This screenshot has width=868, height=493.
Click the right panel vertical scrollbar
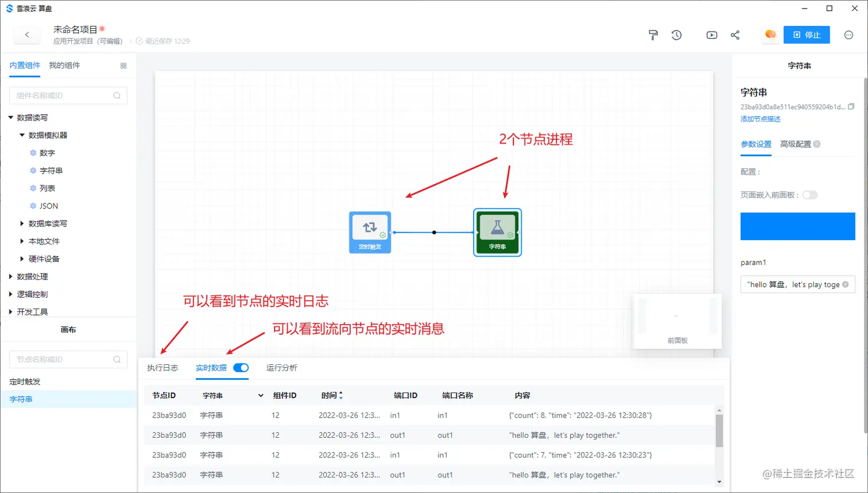pyautogui.click(x=866, y=256)
